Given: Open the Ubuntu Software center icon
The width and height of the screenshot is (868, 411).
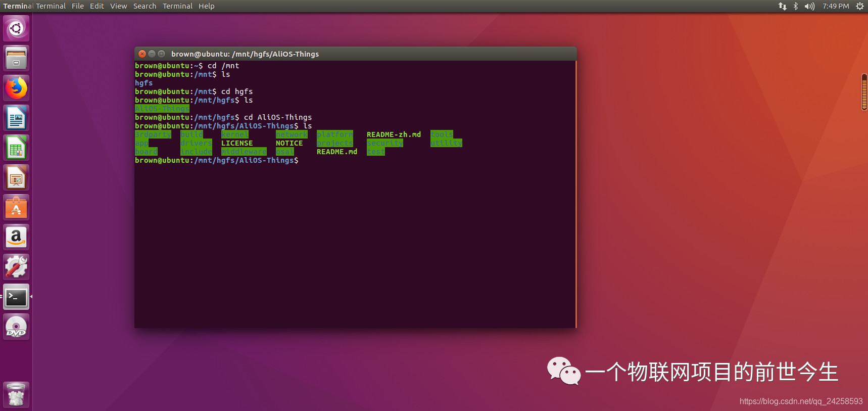Looking at the screenshot, I should (16, 207).
